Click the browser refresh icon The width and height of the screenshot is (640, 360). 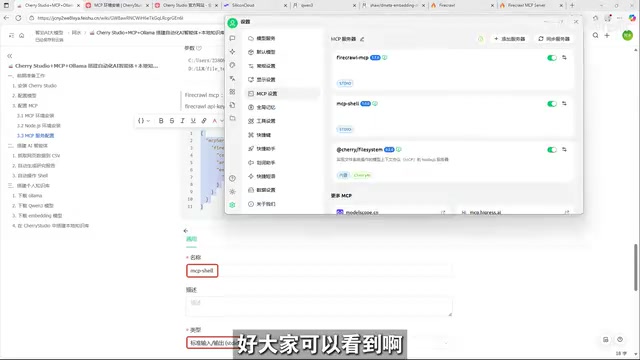click(18, 18)
